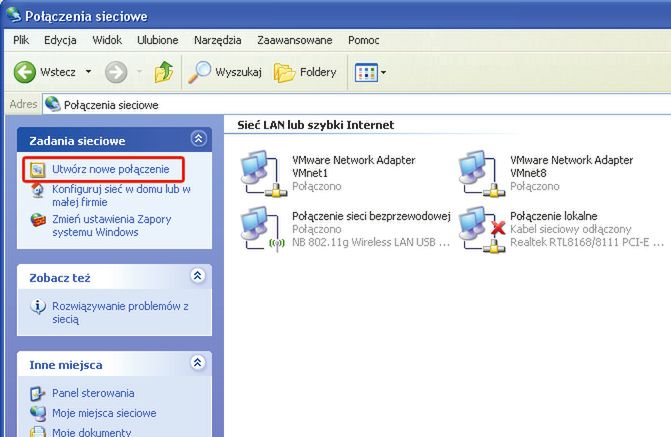671x437 pixels.
Task: Collapse the Inne miejsca panel
Action: (x=197, y=363)
